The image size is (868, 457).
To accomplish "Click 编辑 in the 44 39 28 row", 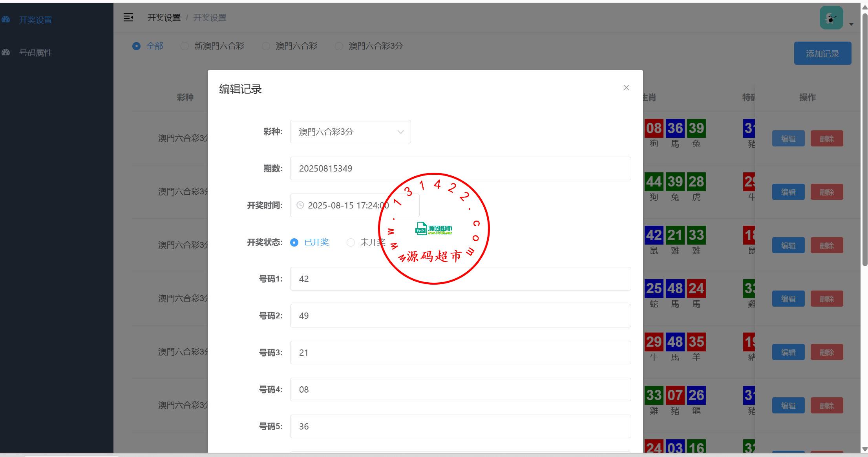I will 788,192.
